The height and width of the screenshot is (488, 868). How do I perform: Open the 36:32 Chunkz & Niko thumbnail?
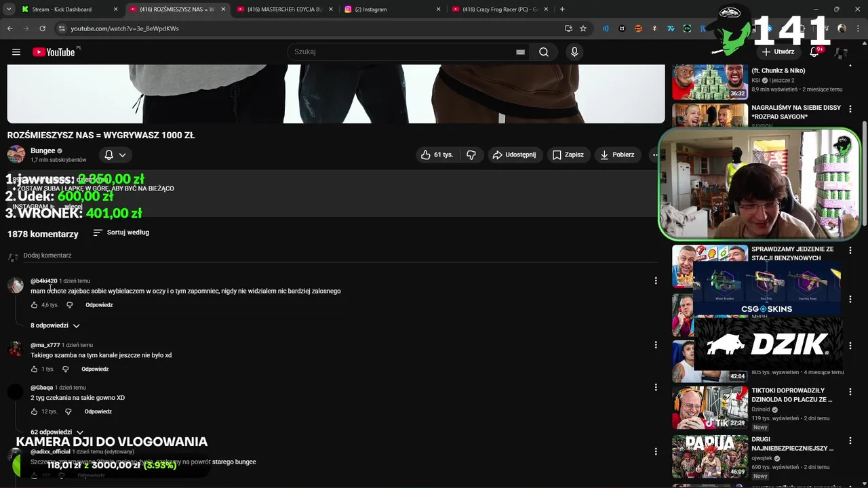(710, 82)
